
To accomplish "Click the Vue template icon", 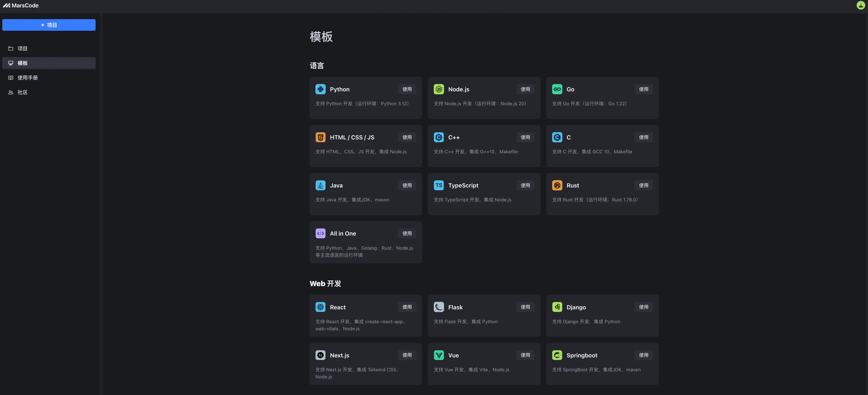I will pos(438,355).
